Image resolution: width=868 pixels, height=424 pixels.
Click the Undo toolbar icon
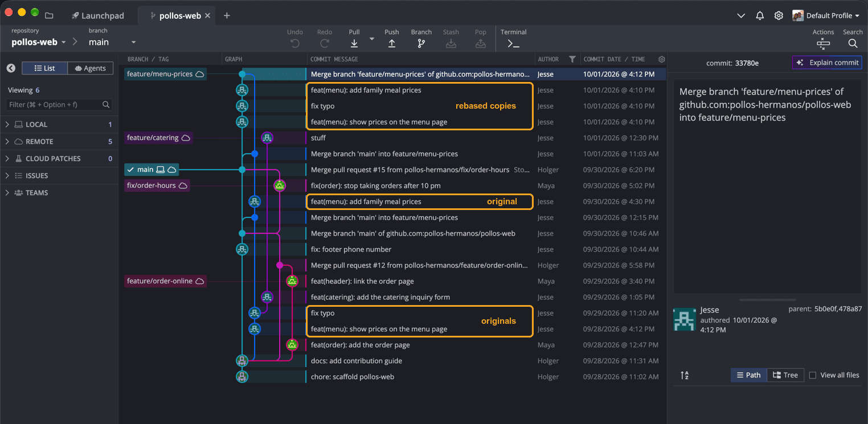coord(295,43)
